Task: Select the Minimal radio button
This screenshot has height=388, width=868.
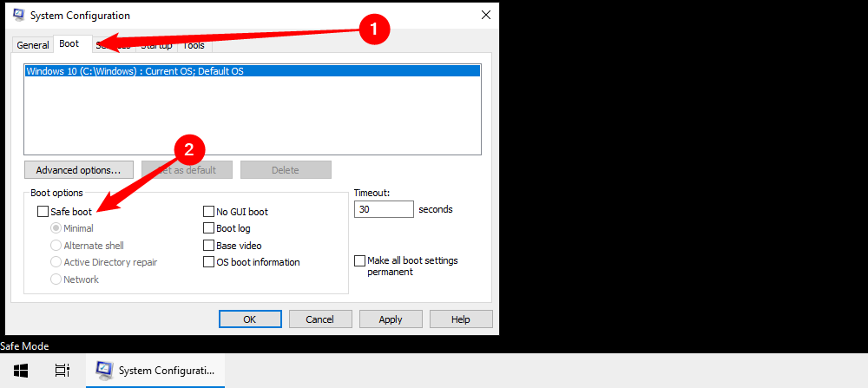Action: tap(56, 228)
